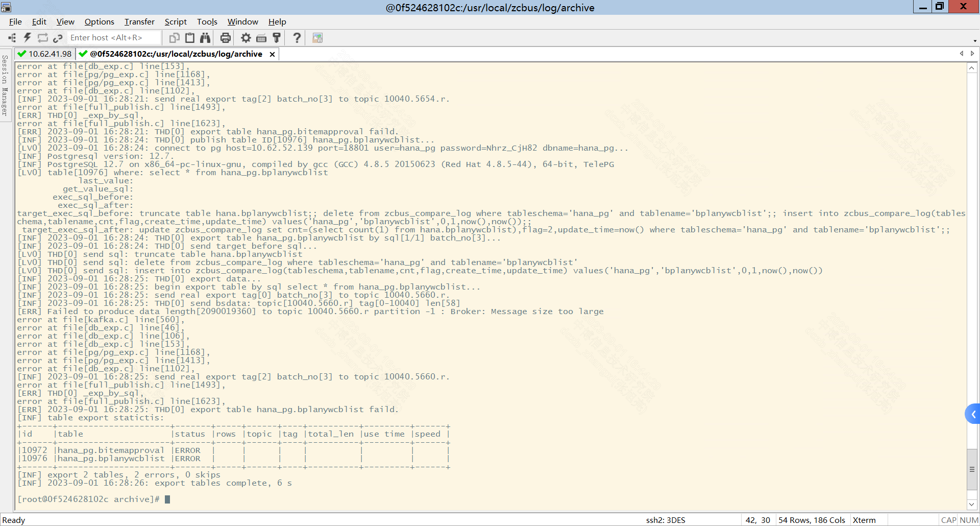Click the scroll down arrow of terminal scrollbar
This screenshot has width=980, height=526.
[972, 505]
